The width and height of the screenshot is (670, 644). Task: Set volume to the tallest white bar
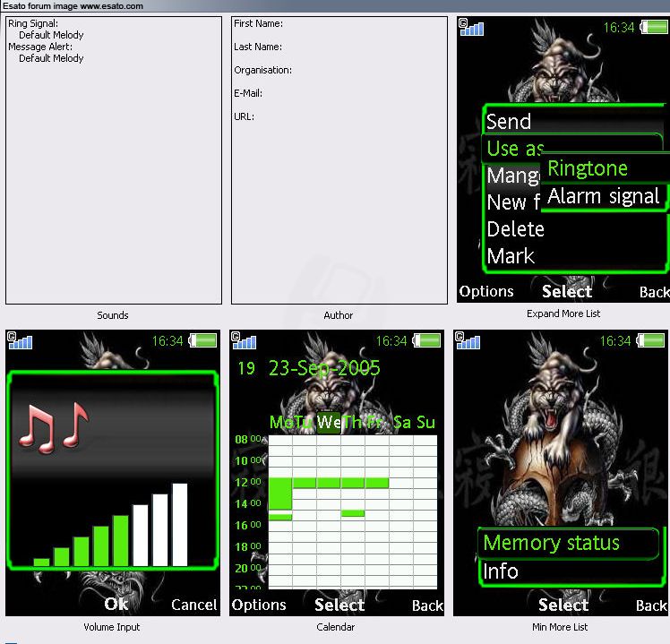coord(180,525)
